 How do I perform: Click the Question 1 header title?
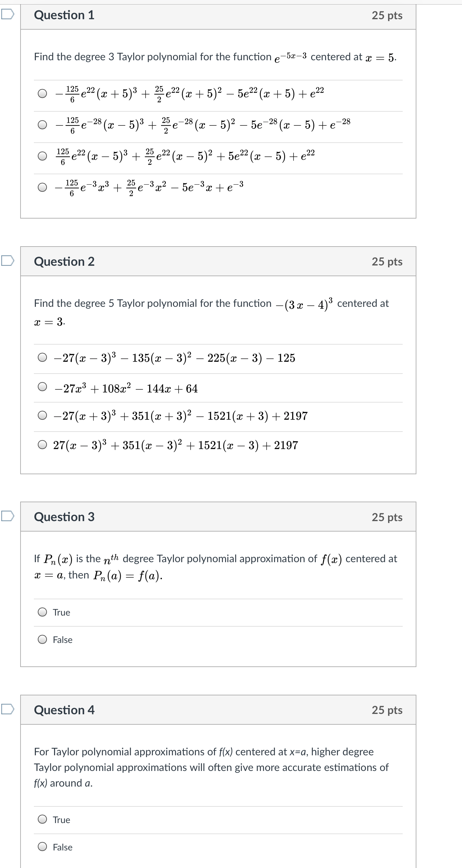[x=64, y=15]
